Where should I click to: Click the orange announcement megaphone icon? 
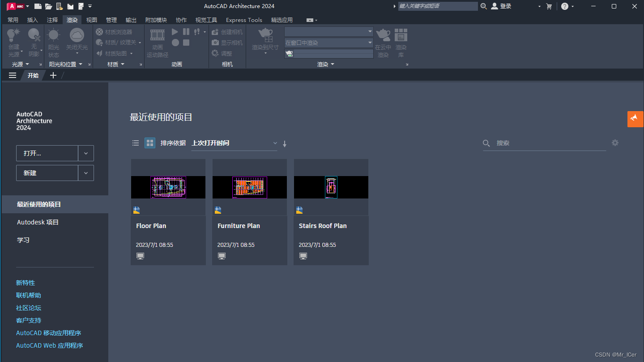click(x=635, y=119)
